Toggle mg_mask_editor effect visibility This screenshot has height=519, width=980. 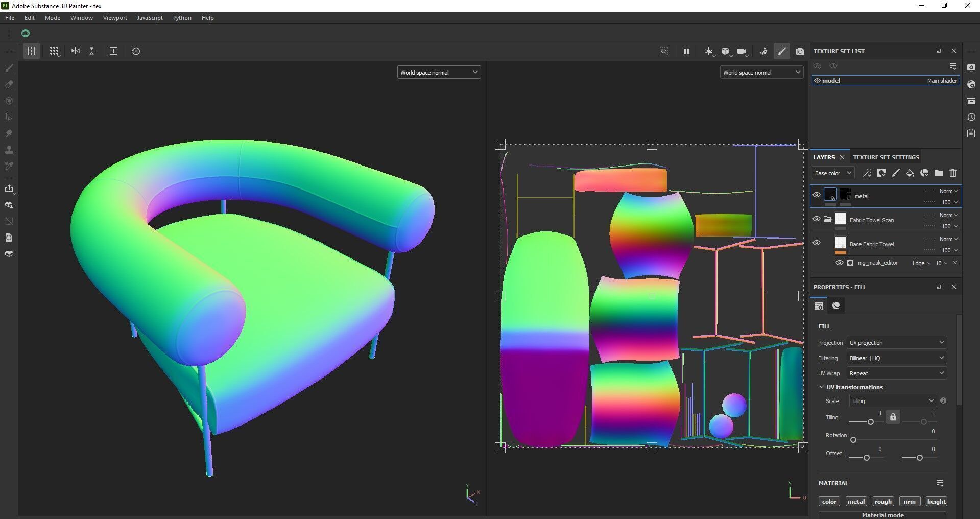[839, 263]
